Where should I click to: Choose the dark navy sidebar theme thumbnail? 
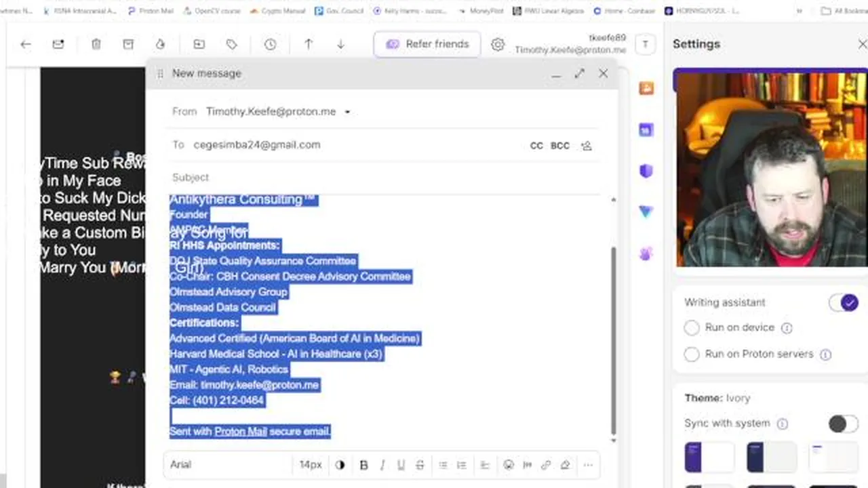pos(772,457)
